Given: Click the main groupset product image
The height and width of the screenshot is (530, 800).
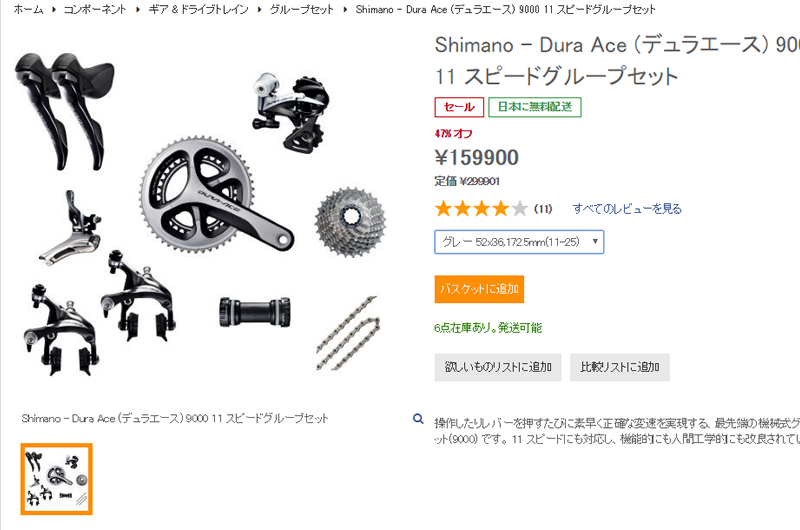Looking at the screenshot, I should tap(202, 212).
